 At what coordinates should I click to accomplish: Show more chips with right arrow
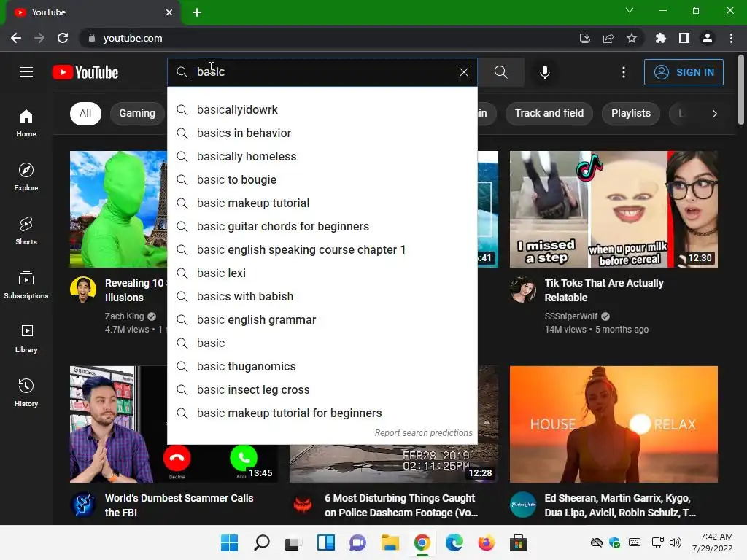pyautogui.click(x=714, y=113)
